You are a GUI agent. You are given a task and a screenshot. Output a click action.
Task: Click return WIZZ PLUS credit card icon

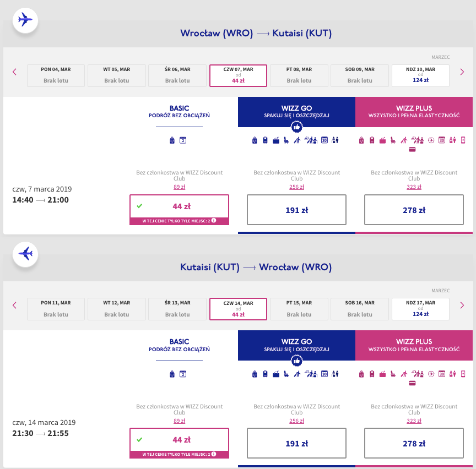click(412, 383)
